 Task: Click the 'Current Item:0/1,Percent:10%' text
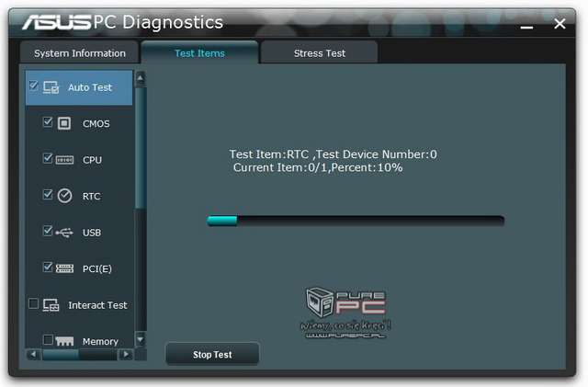coord(318,167)
